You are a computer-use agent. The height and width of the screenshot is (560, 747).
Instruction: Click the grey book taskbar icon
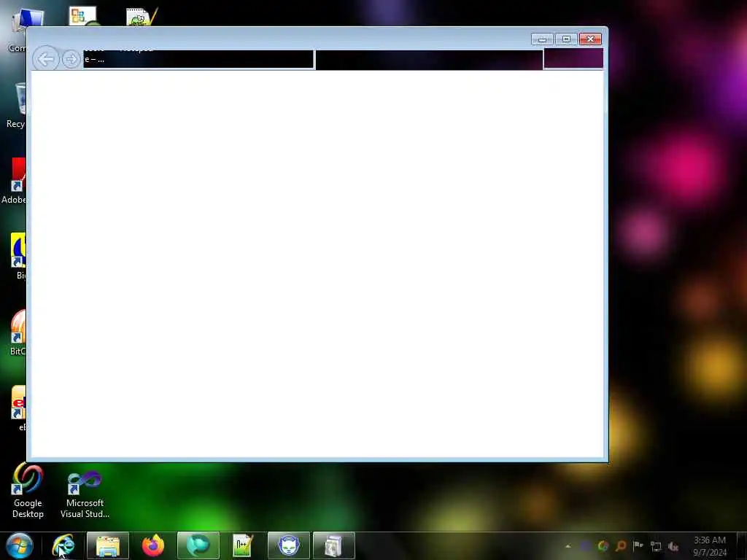[333, 545]
